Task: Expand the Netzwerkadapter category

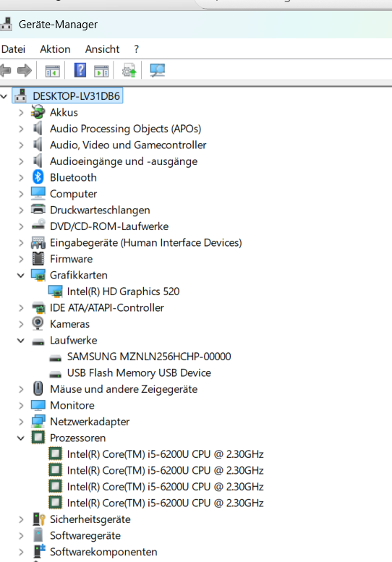Action: tap(21, 422)
